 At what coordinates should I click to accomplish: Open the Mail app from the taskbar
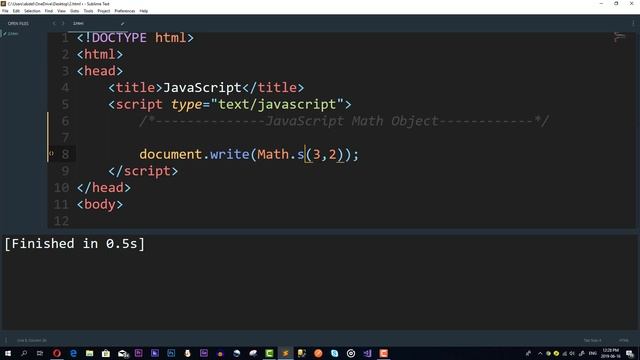pos(123,353)
